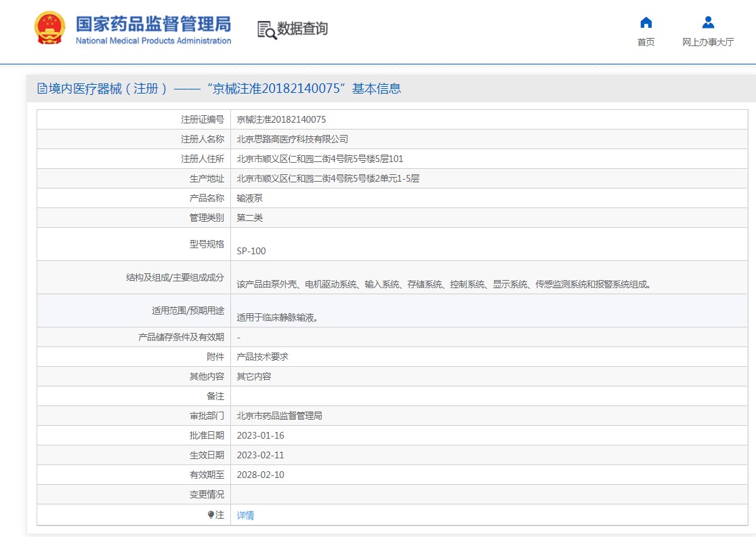Click the 首页 label
The width and height of the screenshot is (756, 537).
646,42
